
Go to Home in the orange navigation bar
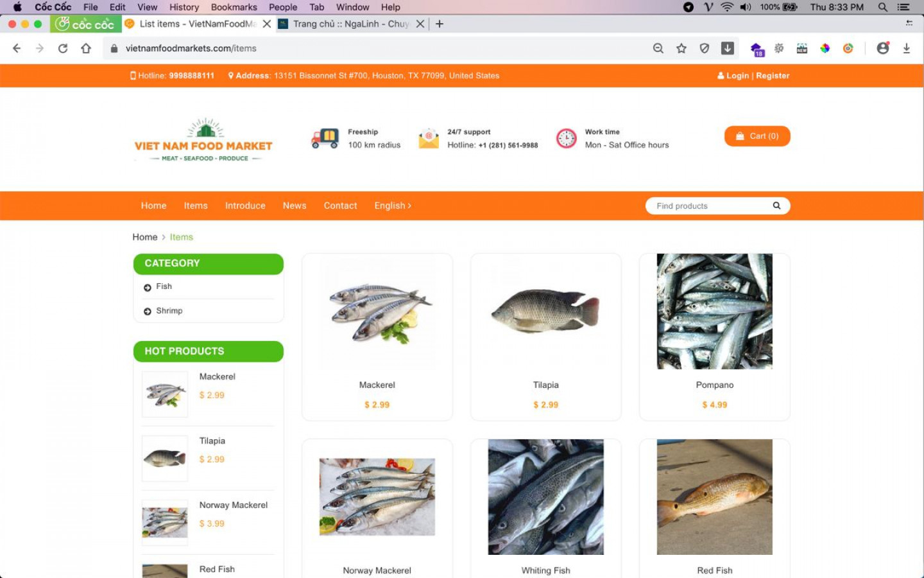coord(153,206)
